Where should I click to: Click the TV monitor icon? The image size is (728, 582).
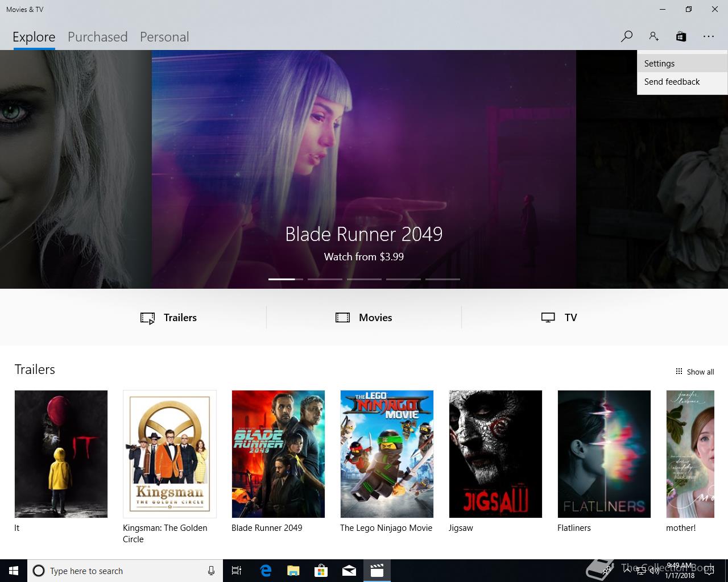(548, 318)
